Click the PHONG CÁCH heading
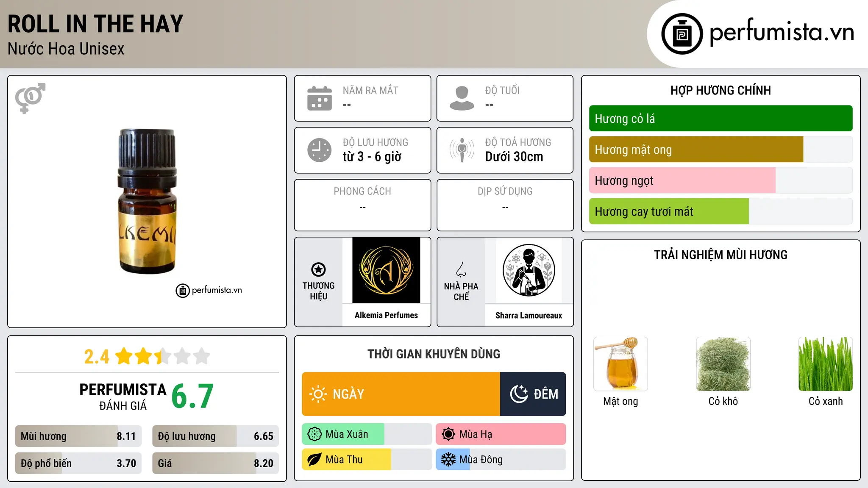The image size is (868, 488). coord(362,191)
